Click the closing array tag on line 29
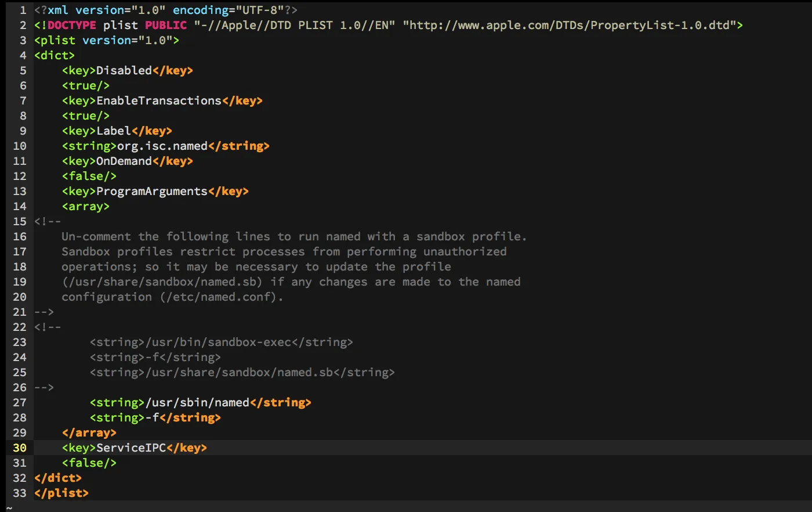 [89, 432]
